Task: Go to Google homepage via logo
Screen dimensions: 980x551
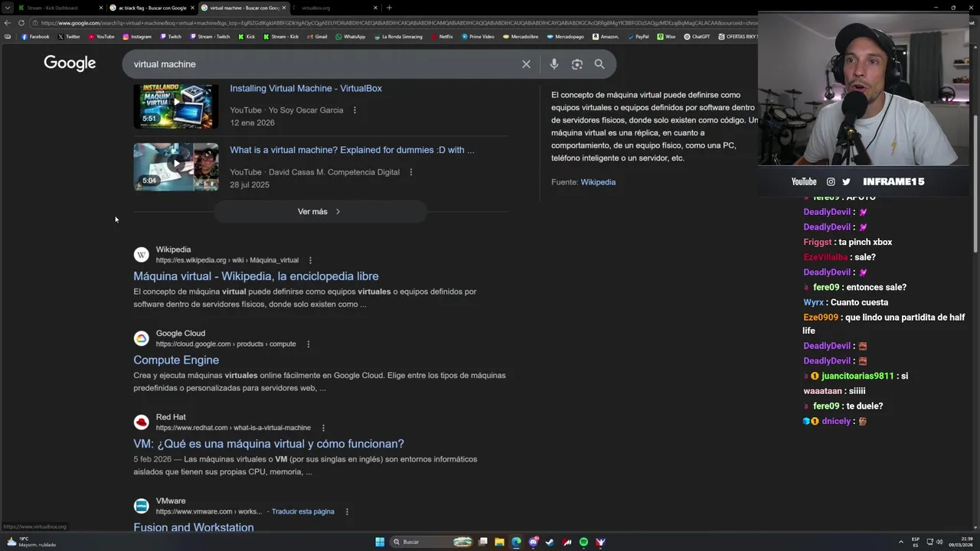Action: point(70,64)
